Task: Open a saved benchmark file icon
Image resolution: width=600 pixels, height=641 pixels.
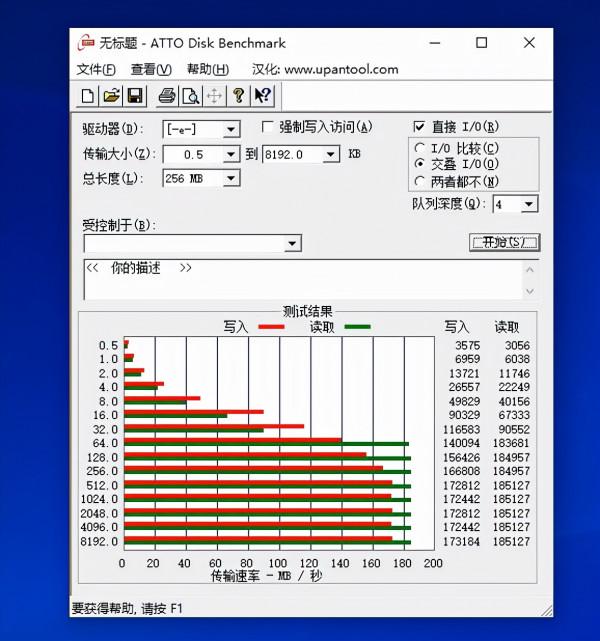Action: (x=111, y=96)
